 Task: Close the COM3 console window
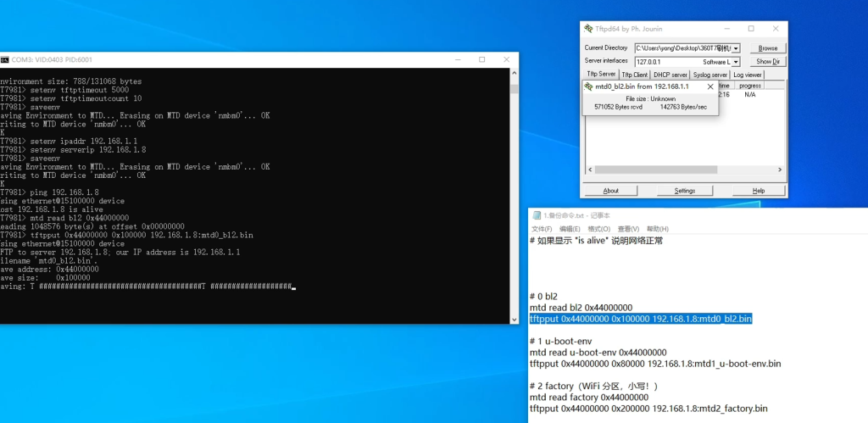coord(506,59)
